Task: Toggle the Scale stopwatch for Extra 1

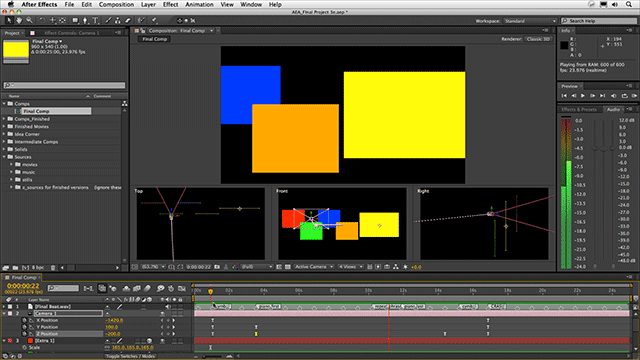Action: 24,347
